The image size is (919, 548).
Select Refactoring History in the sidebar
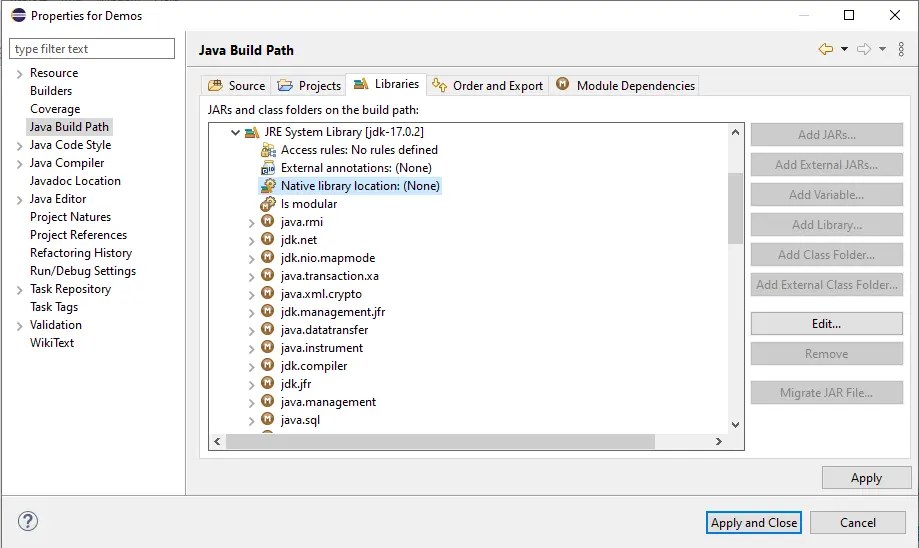(x=81, y=253)
